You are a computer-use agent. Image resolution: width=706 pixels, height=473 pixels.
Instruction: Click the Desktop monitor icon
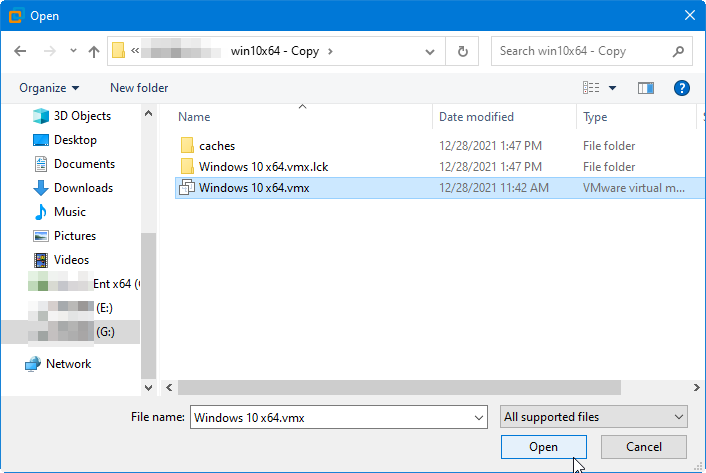point(41,140)
